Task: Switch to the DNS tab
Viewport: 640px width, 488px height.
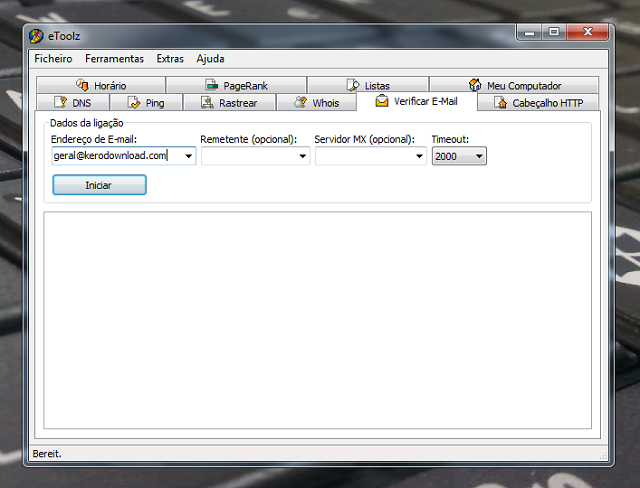Action: [73, 102]
